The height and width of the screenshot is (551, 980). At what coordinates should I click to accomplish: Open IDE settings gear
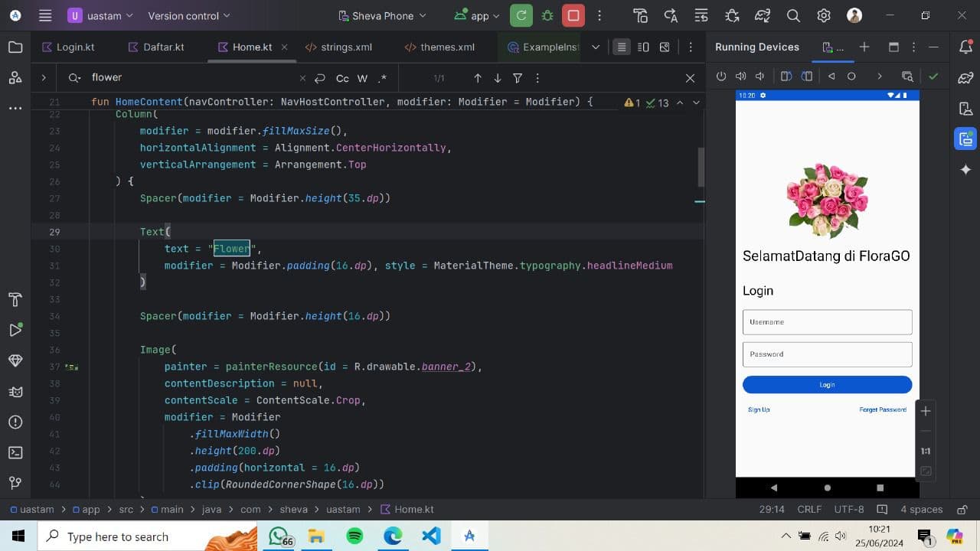pyautogui.click(x=824, y=15)
